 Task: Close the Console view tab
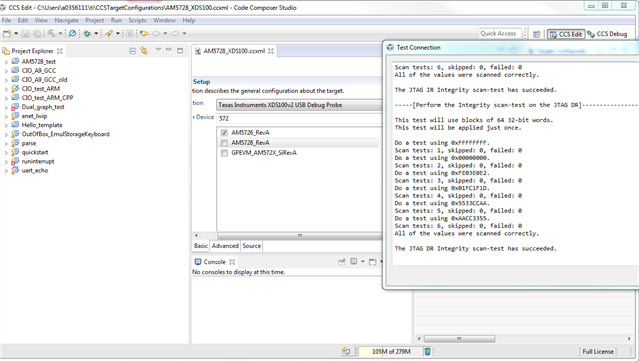pos(232,262)
